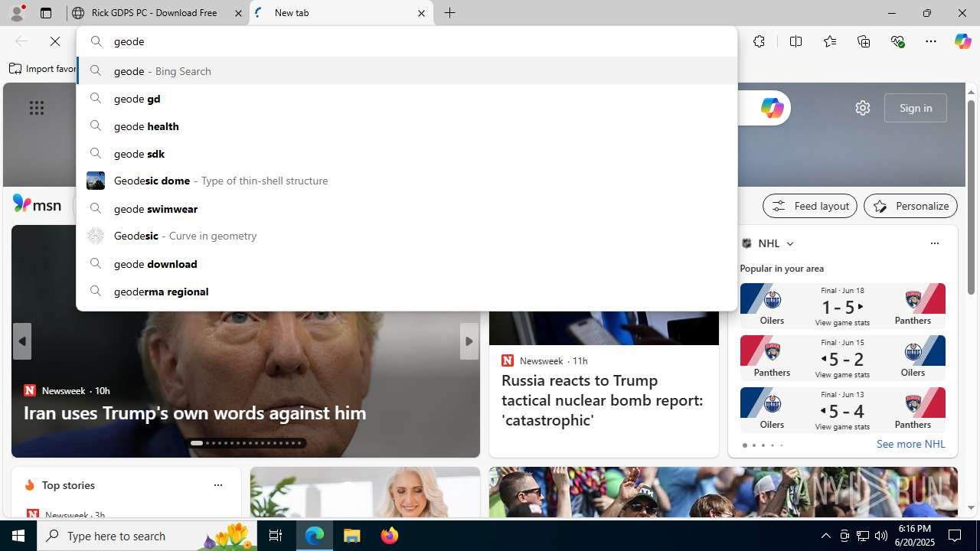Viewport: 980px width, 551px height.
Task: Open File Explorer from taskbar
Action: click(352, 536)
